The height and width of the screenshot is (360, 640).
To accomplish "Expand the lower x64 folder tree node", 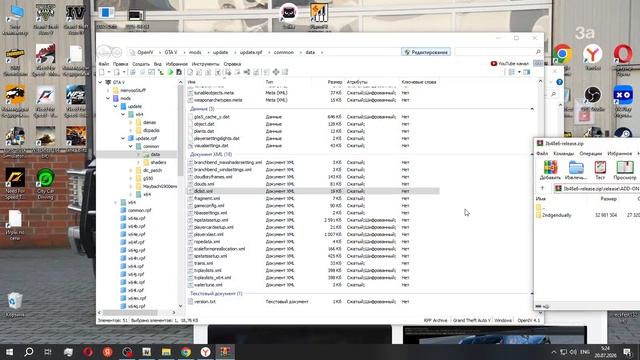I will pos(116,202).
